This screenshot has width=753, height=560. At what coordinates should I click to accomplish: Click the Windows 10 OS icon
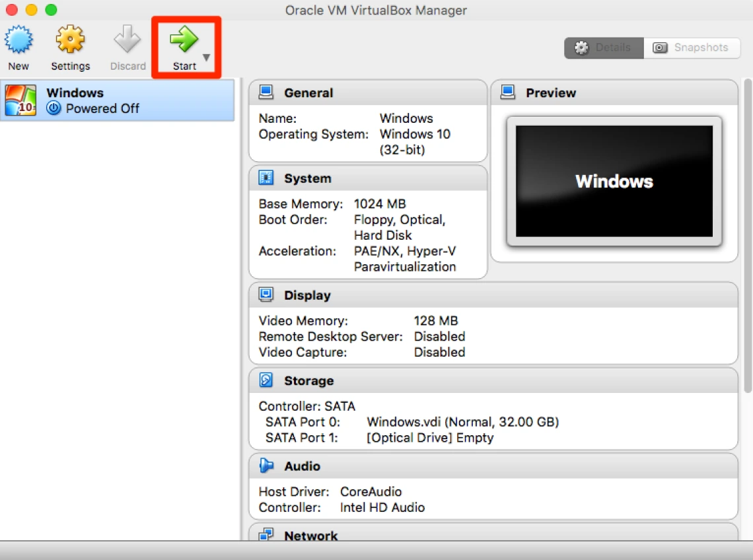click(x=20, y=100)
